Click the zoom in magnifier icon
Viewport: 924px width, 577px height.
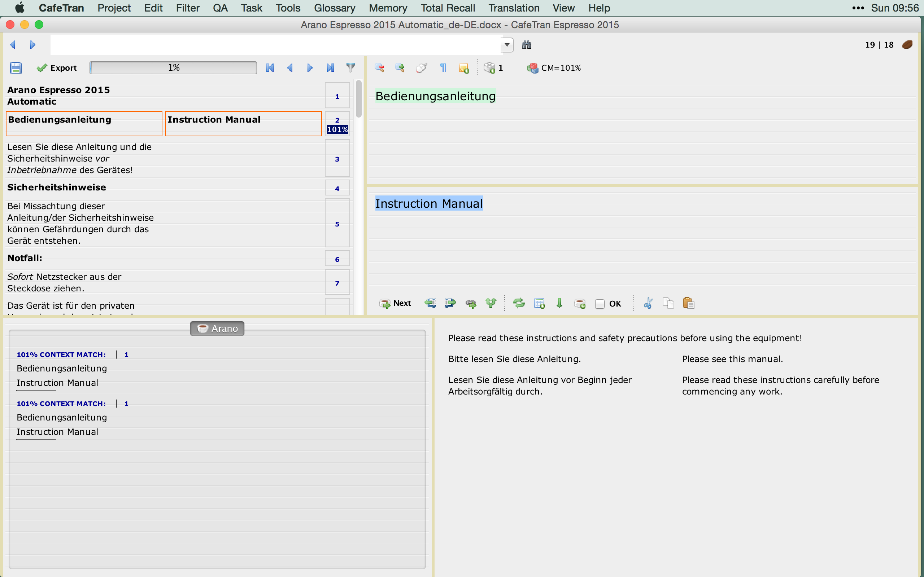click(x=400, y=68)
